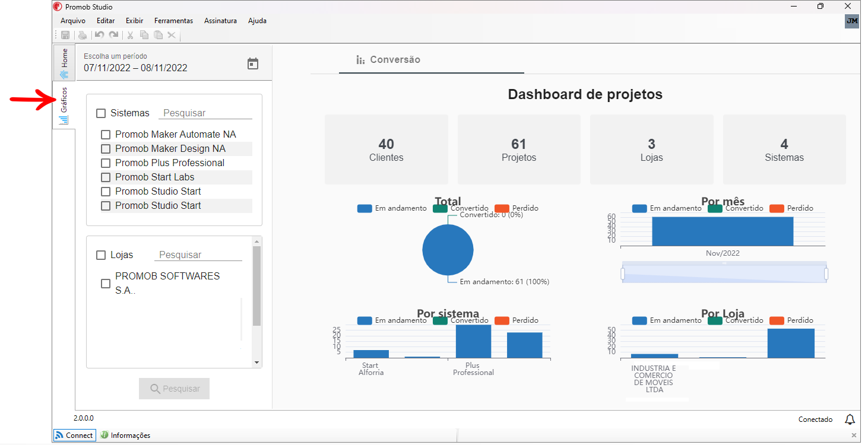The image size is (868, 445).
Task: Click the Delete X toolbar icon
Action: click(172, 35)
